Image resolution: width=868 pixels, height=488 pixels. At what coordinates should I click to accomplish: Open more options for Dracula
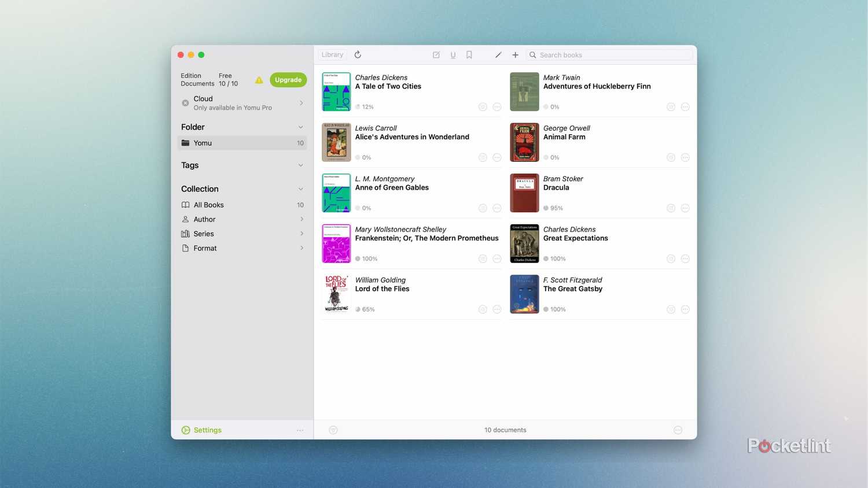click(x=685, y=208)
